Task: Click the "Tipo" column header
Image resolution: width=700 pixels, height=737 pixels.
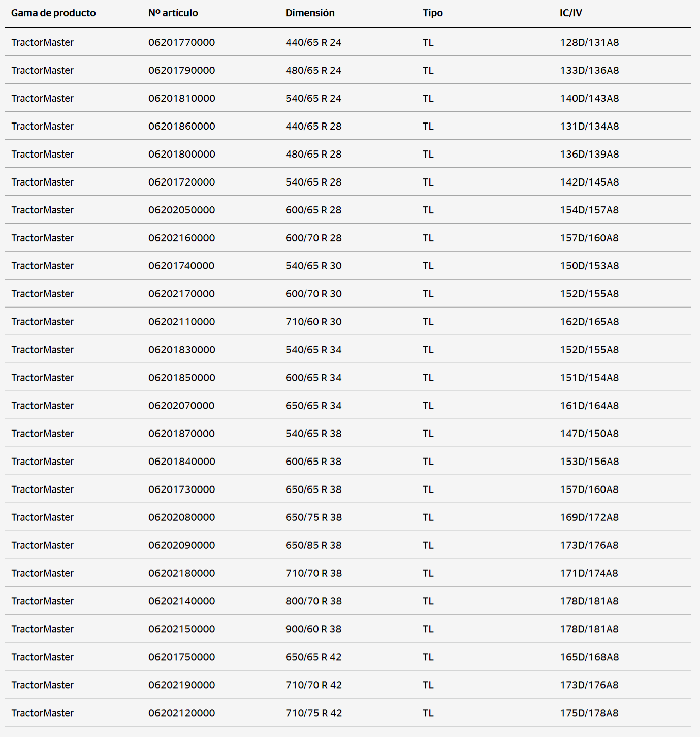Action: point(433,13)
